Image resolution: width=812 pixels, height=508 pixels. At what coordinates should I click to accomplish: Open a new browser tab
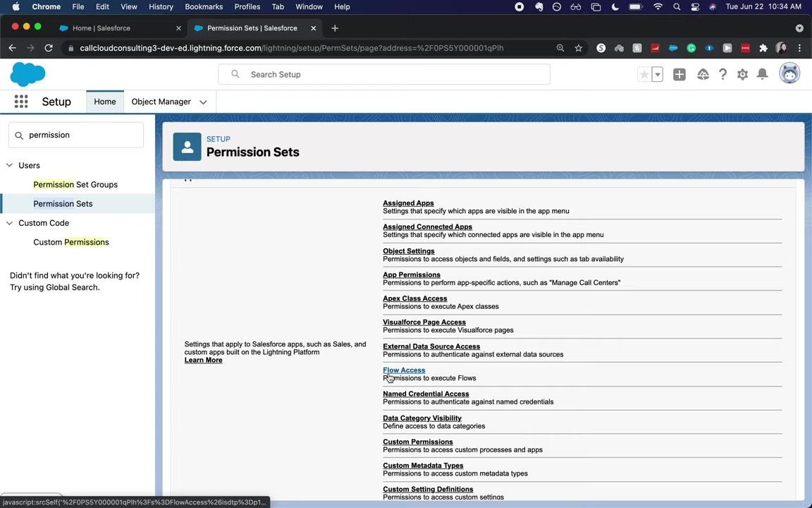point(335,28)
